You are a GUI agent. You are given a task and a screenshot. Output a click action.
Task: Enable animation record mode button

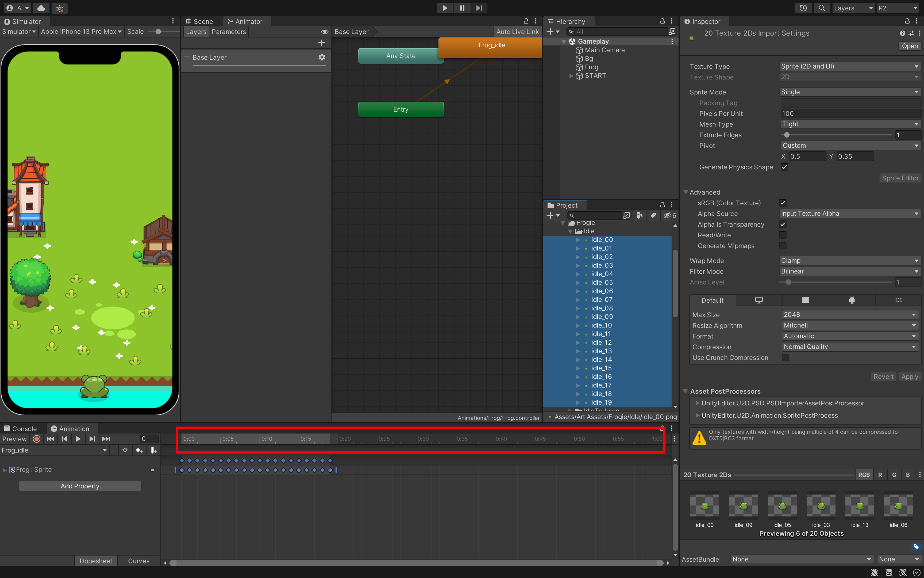37,439
